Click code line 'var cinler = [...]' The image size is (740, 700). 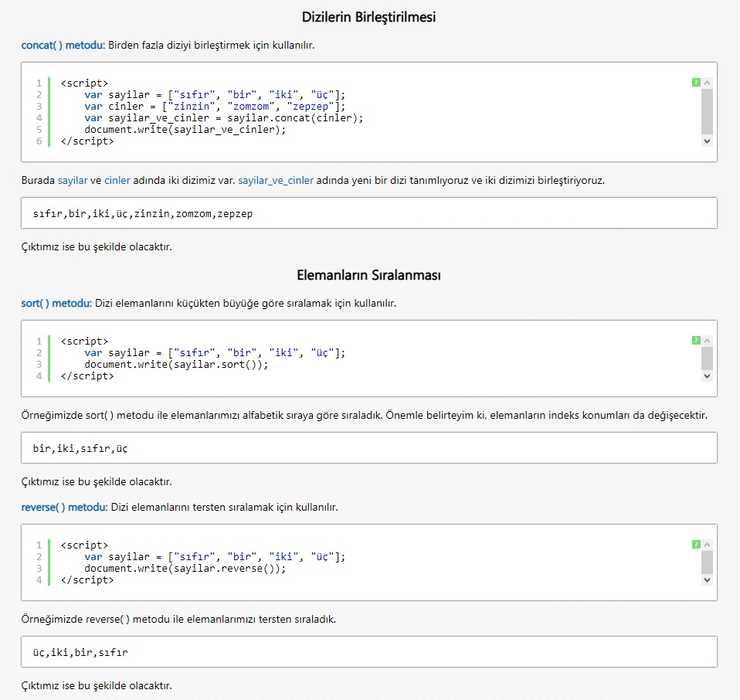pyautogui.click(x=215, y=106)
